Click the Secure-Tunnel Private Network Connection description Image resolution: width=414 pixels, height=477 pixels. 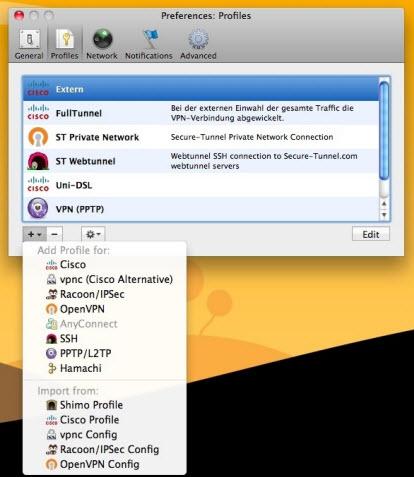click(252, 137)
